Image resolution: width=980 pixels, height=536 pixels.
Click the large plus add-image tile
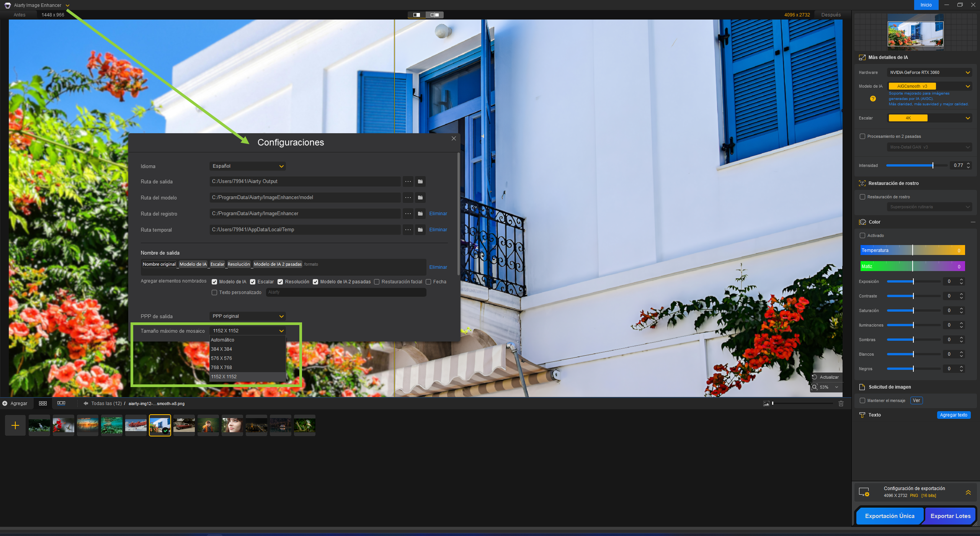[15, 425]
